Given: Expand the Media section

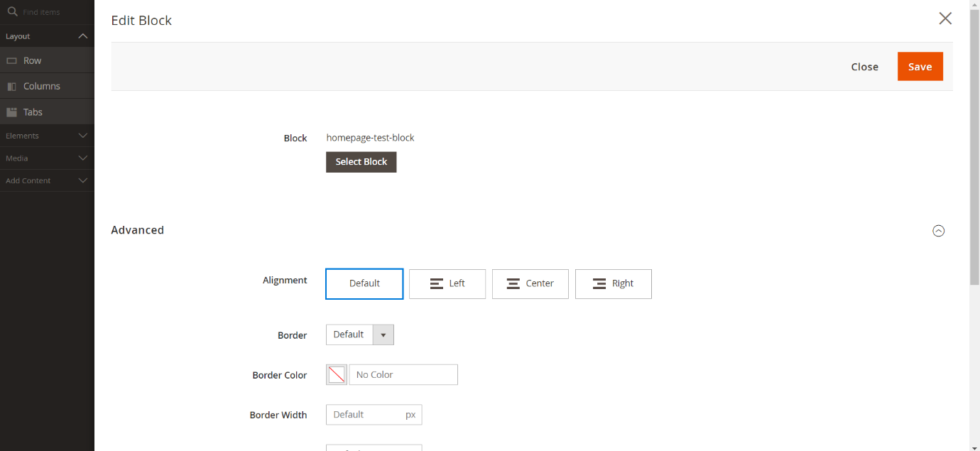Looking at the screenshot, I should [x=82, y=158].
